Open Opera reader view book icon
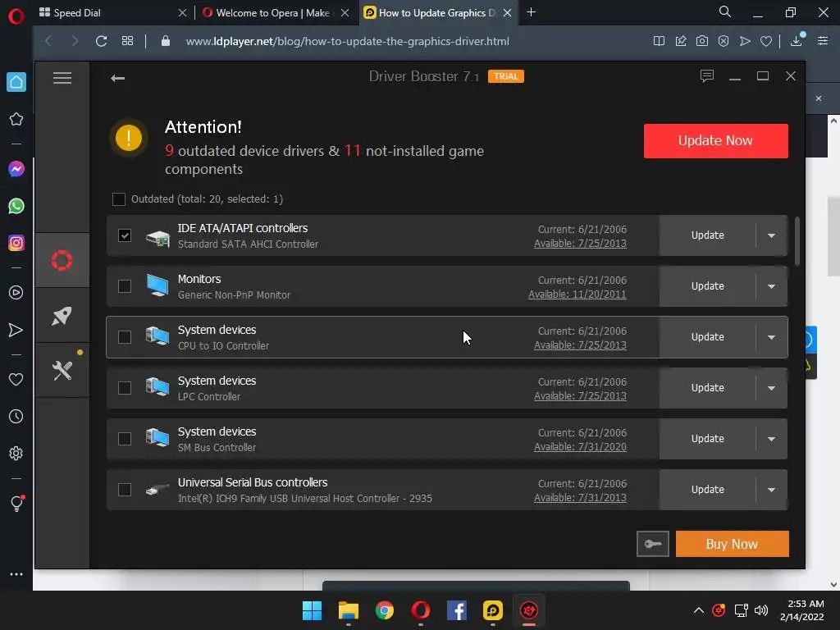This screenshot has width=840, height=630. point(659,41)
